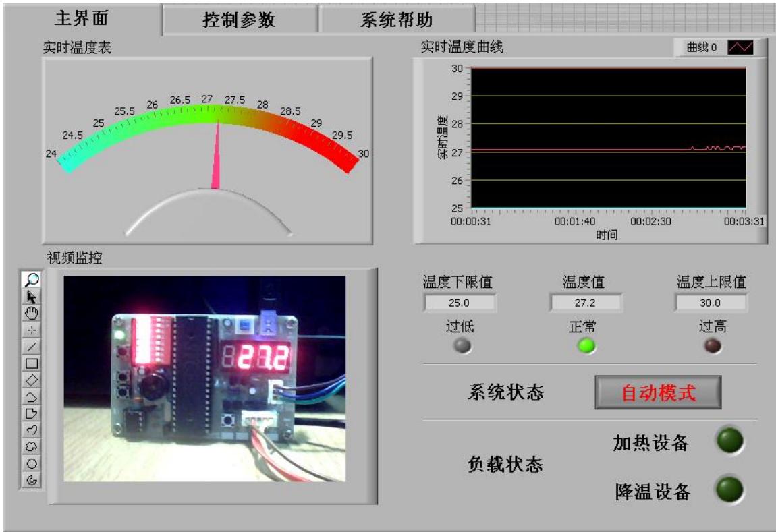Screen dimensions: 776x532
Task: Switch to the 控制参数 tab
Action: tap(240, 20)
